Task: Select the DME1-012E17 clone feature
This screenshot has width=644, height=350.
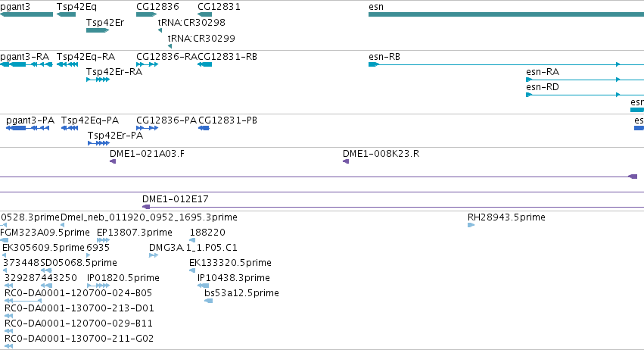Action: click(x=393, y=207)
